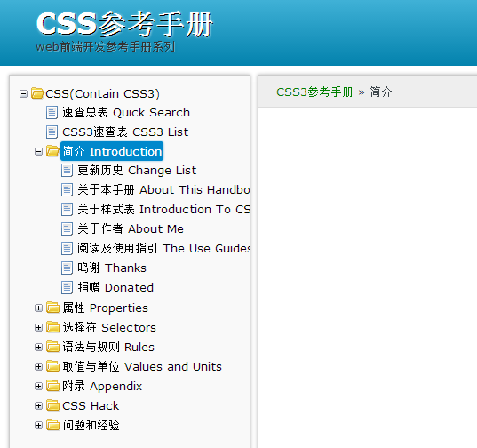Click the folder icon beside Values and Units
This screenshot has height=448, width=477.
[53, 366]
